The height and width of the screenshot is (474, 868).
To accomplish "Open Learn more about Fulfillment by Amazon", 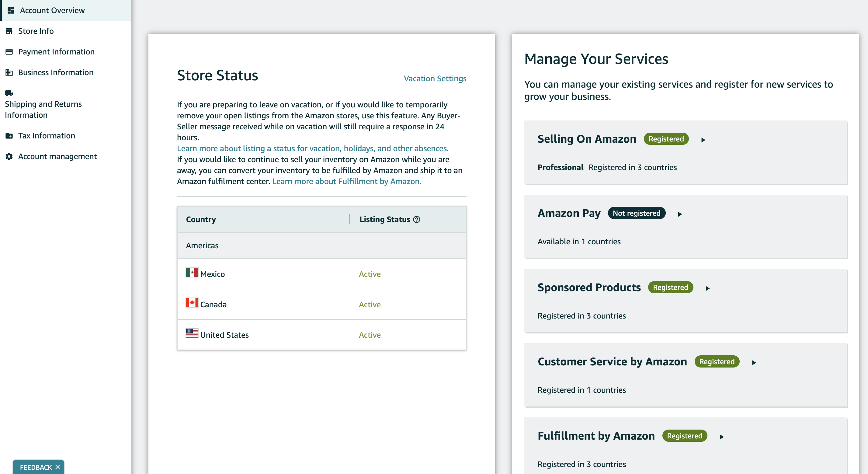I will 347,181.
